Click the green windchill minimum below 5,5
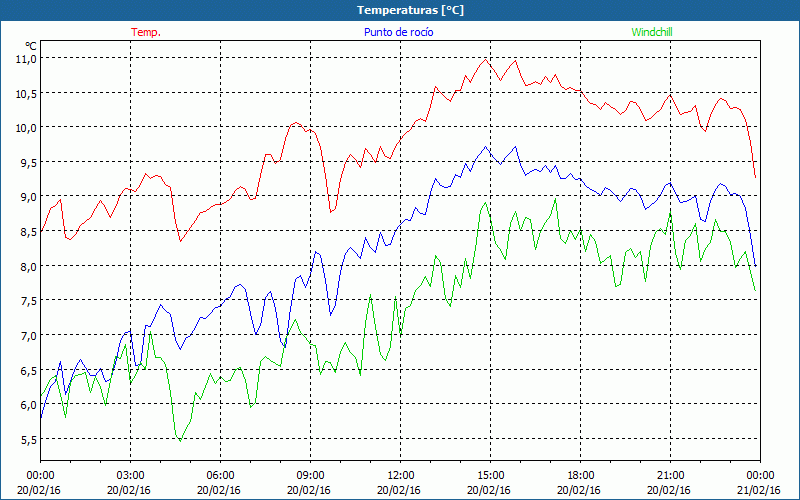 pos(181,441)
